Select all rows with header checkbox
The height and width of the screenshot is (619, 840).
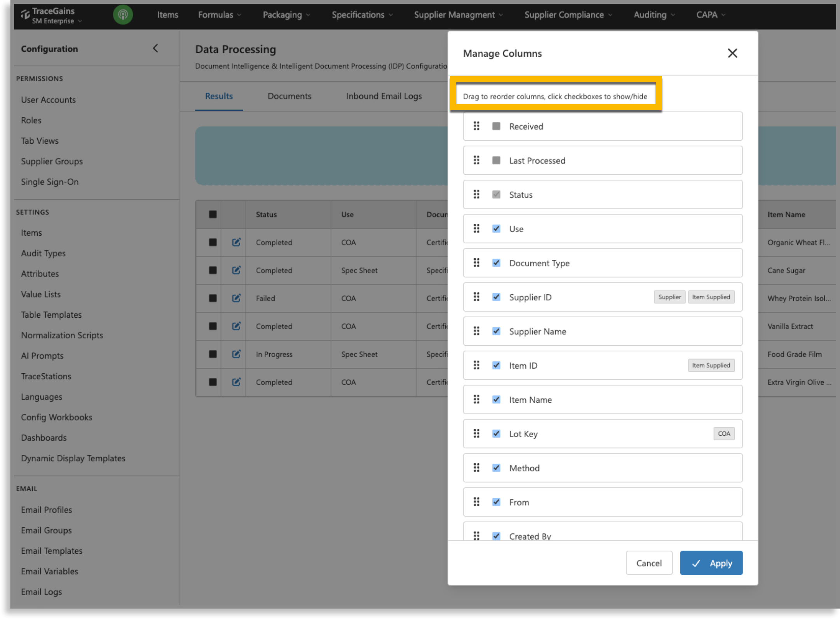tap(213, 214)
